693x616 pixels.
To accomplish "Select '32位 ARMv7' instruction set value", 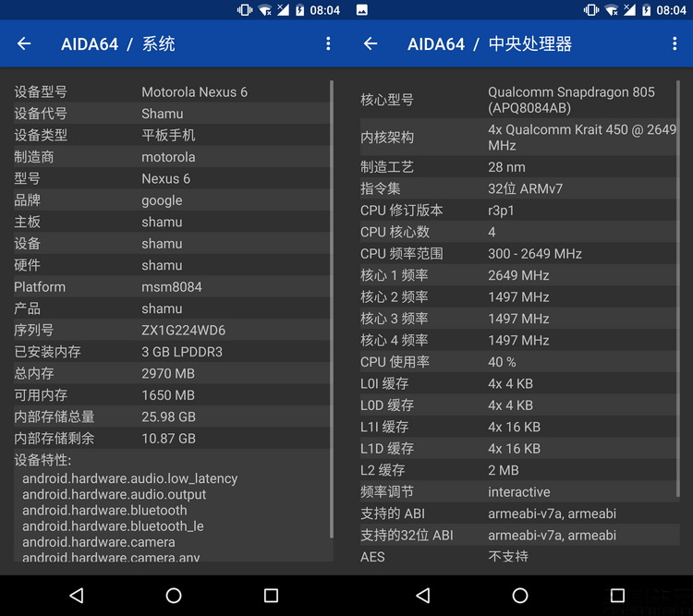I will pyautogui.click(x=525, y=188).
